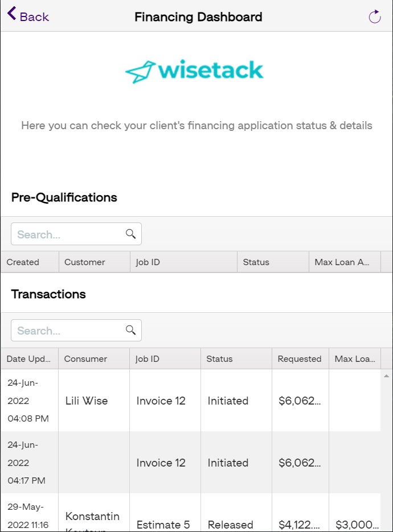393x532 pixels.
Task: Sort Pre-Qualifications by Status column
Action: click(273, 262)
